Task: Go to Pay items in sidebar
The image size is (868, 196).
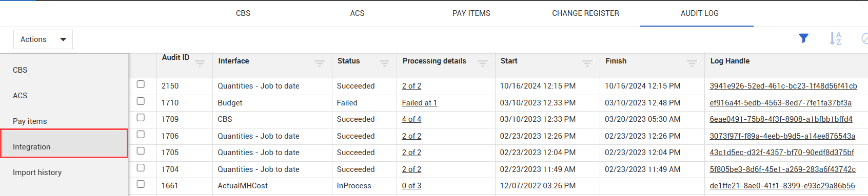Action: (30, 121)
